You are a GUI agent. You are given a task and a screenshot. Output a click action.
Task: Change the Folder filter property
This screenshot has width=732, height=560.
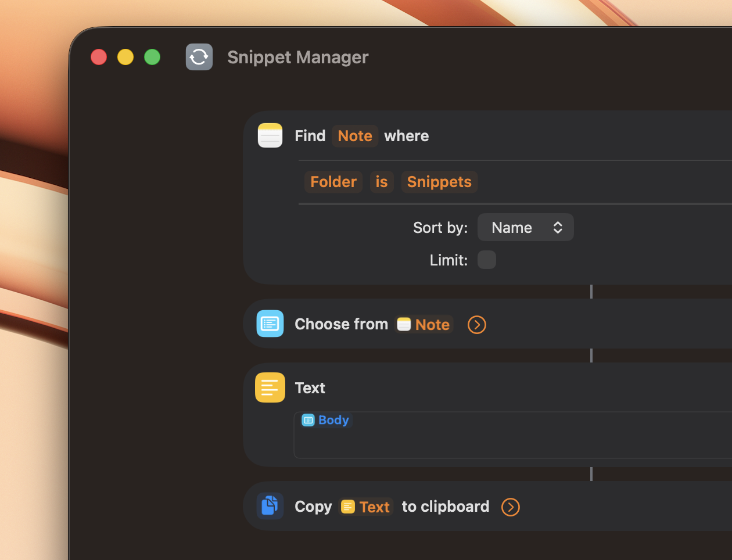click(x=333, y=182)
